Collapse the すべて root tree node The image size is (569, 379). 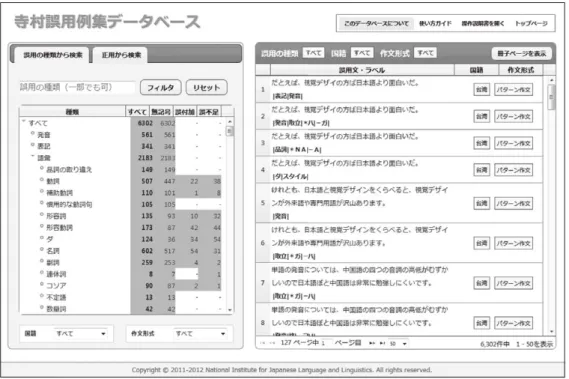pos(24,122)
